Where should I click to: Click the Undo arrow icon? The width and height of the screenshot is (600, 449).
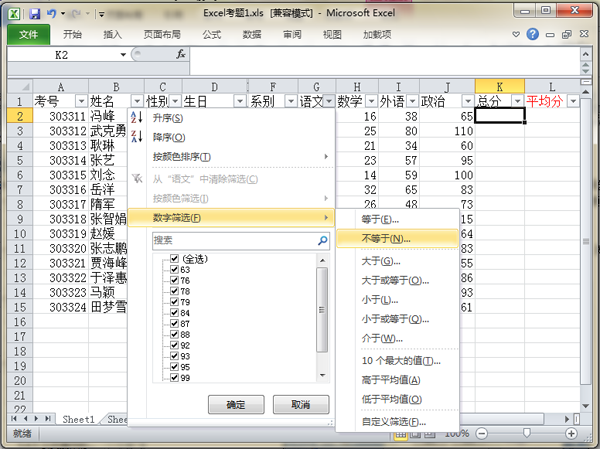[x=52, y=14]
